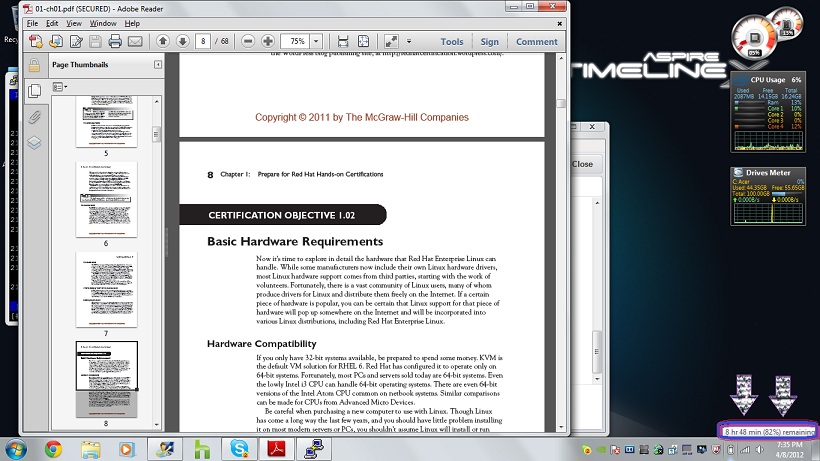This screenshot has width=820, height=461.
Task: Open the View menu
Action: [x=75, y=22]
